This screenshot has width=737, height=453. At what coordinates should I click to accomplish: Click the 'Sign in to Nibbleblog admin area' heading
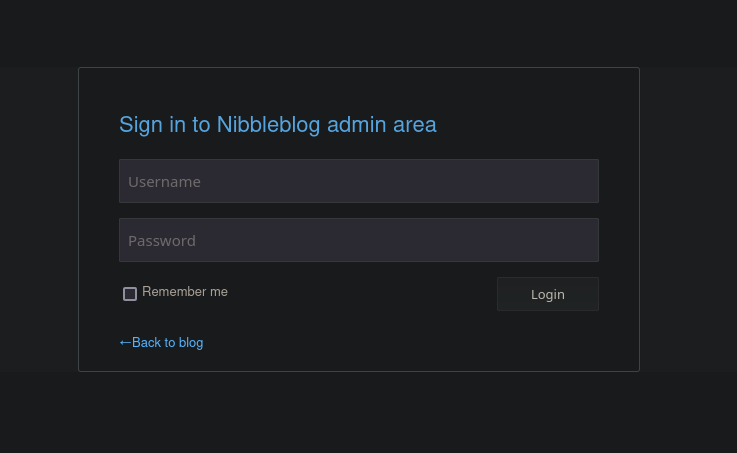(x=277, y=125)
